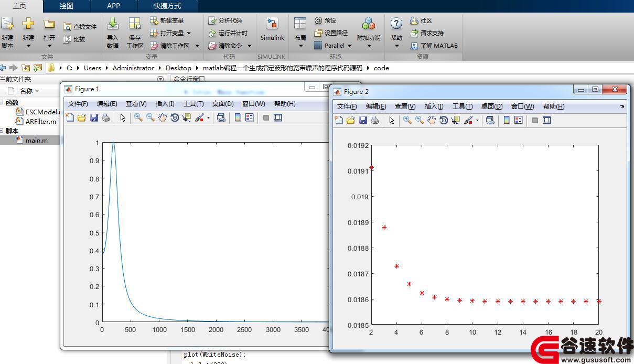Click Request Support (请求支持)

(427, 33)
